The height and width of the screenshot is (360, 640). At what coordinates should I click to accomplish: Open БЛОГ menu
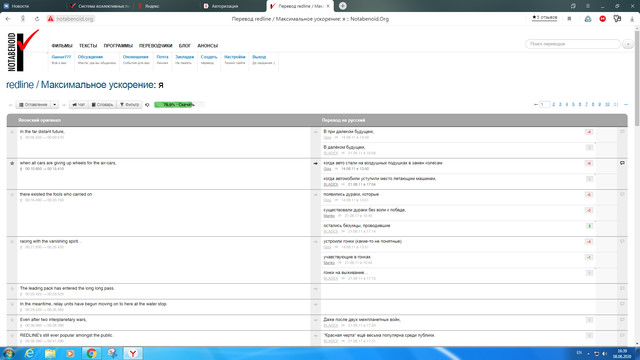pyautogui.click(x=184, y=46)
